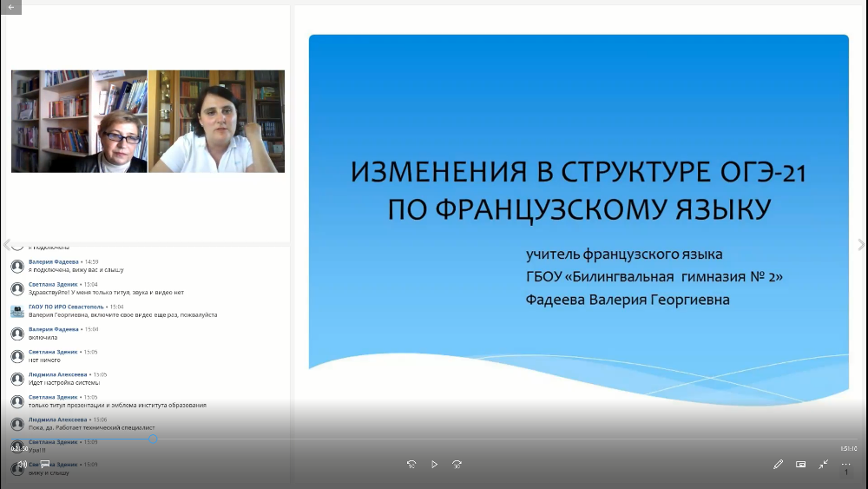This screenshot has width=868, height=489.
Task: Mute audio with the speaker icon
Action: pos(23,465)
